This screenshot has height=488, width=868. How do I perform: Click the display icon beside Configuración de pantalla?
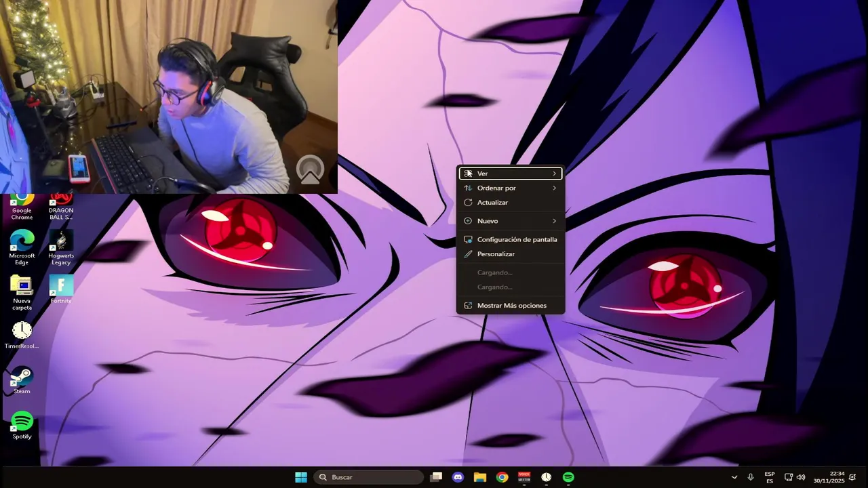tap(468, 239)
